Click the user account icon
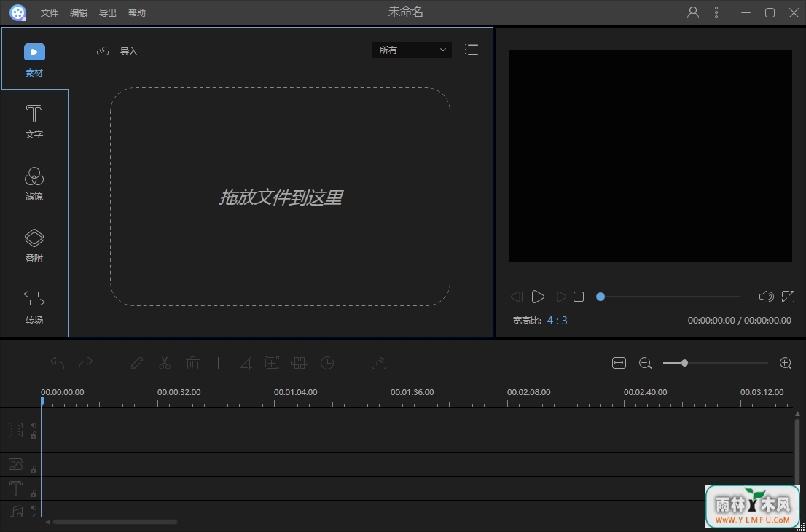Viewport: 806px width, 532px height. (x=693, y=13)
